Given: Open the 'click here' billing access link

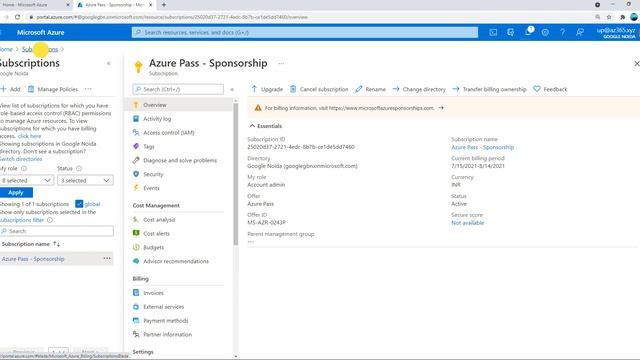Looking at the screenshot, I should click(29, 136).
